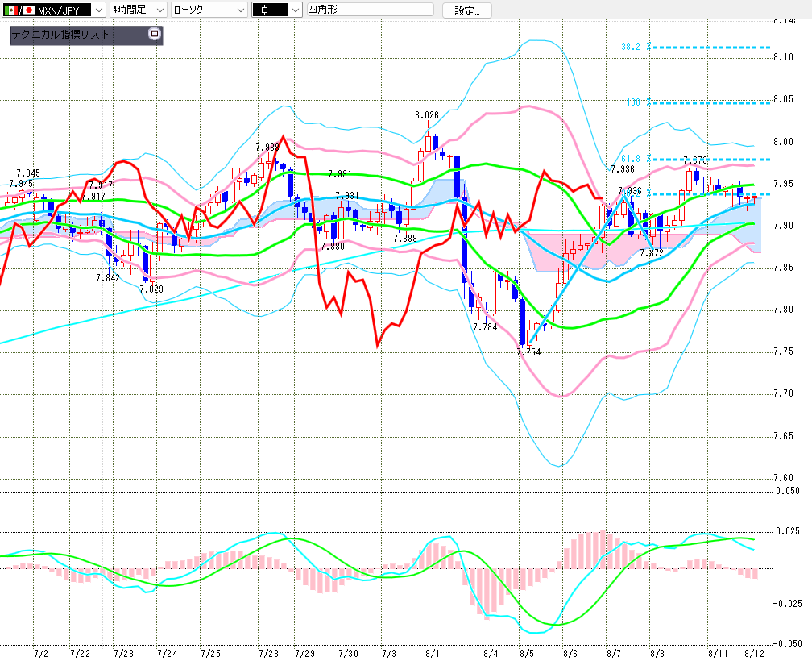The height and width of the screenshot is (661, 812).
Task: Click the 7.973 price label
Action: 695,160
